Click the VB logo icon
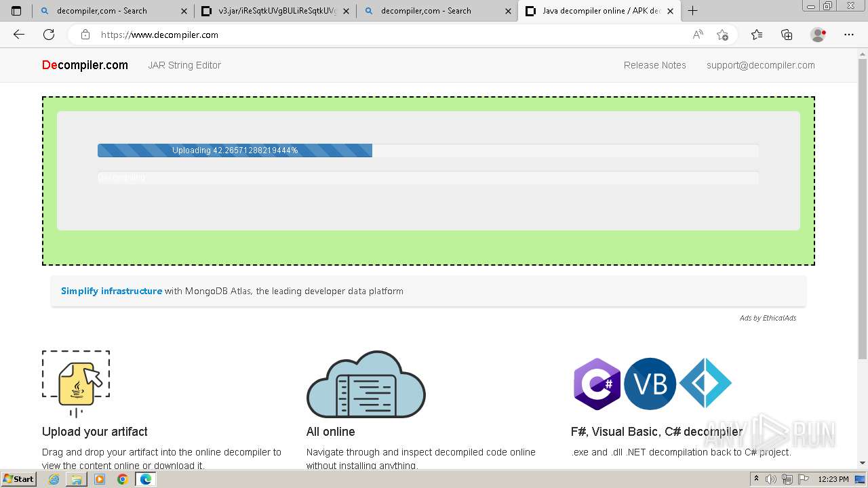 click(x=650, y=384)
